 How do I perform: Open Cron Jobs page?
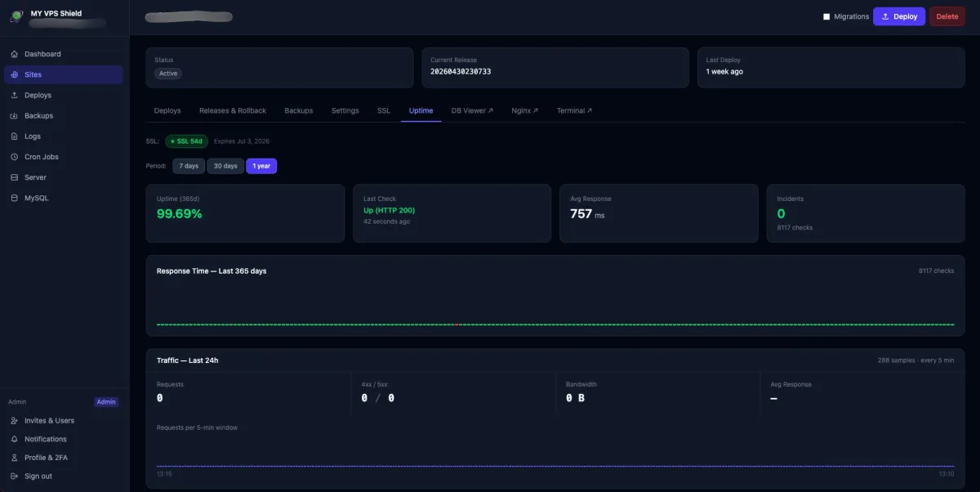click(x=64, y=157)
